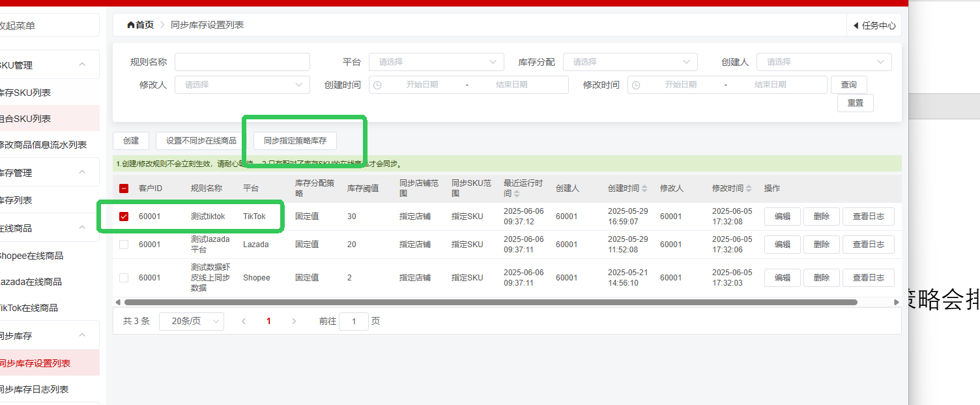Viewport: 980px width, 405px height.
Task: Click sort icon on 最近运行时间 column
Action: tap(517, 194)
